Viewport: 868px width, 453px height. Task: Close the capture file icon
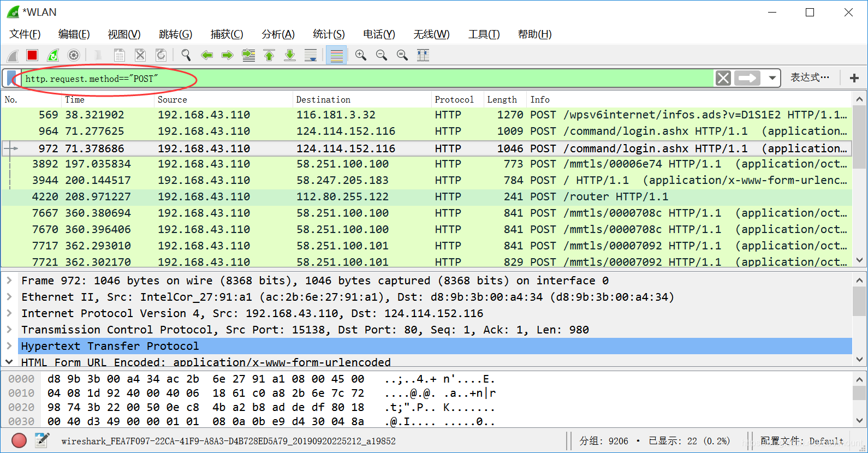tap(140, 55)
